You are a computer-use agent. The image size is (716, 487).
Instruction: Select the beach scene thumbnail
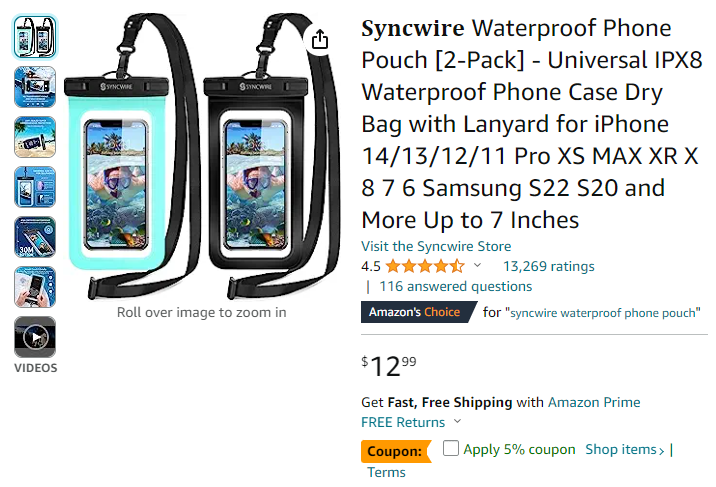(x=35, y=137)
